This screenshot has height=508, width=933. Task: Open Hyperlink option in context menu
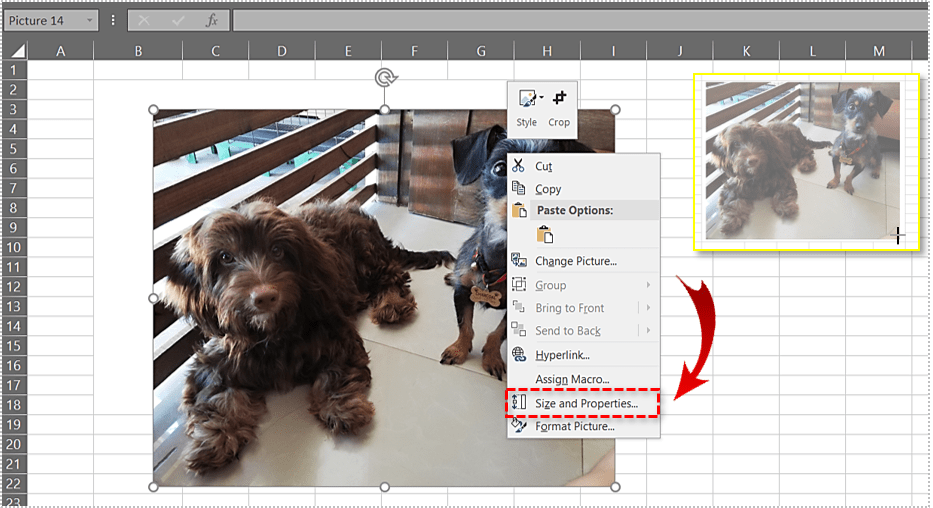tap(562, 354)
